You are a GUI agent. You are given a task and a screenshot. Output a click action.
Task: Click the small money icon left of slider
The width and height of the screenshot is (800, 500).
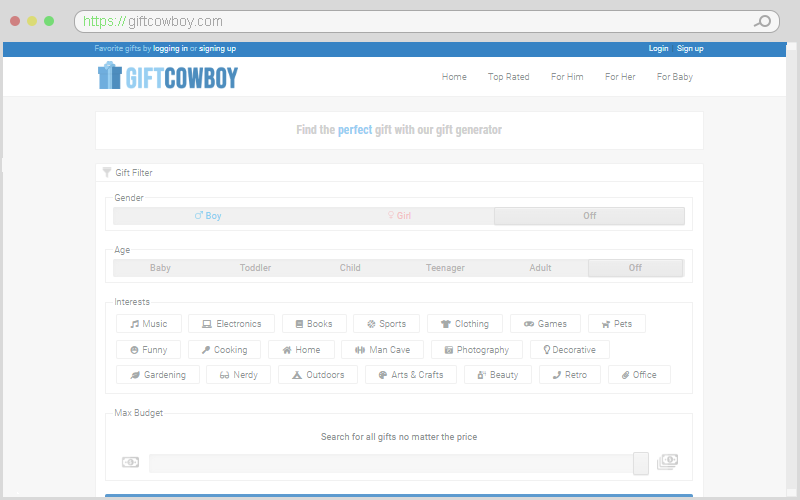130,462
